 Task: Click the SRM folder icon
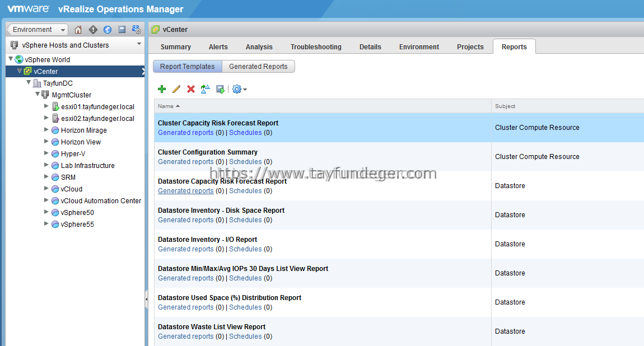coord(55,177)
